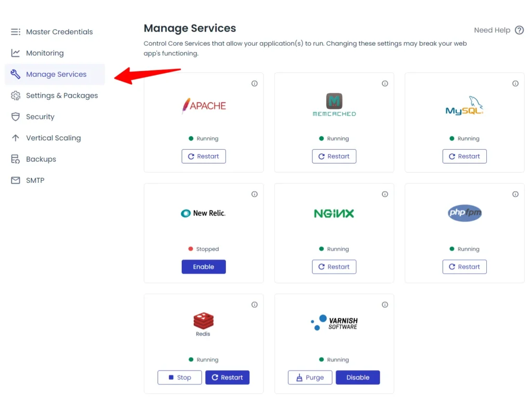The image size is (532, 401).
Task: Click the SMTP envelope icon
Action: coord(15,180)
